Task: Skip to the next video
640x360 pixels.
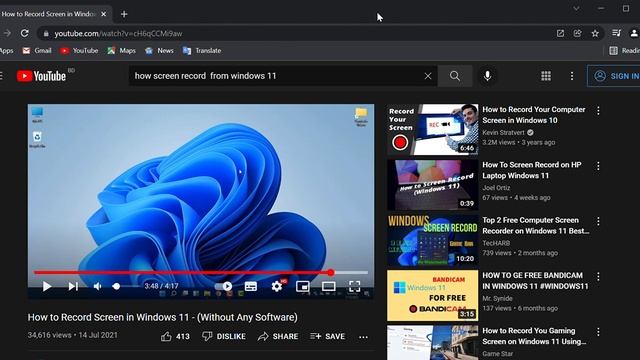Action: pos(73,287)
